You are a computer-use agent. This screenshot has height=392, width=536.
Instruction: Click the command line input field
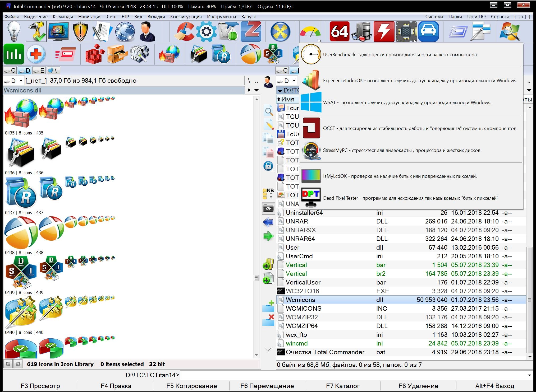[x=353, y=375]
